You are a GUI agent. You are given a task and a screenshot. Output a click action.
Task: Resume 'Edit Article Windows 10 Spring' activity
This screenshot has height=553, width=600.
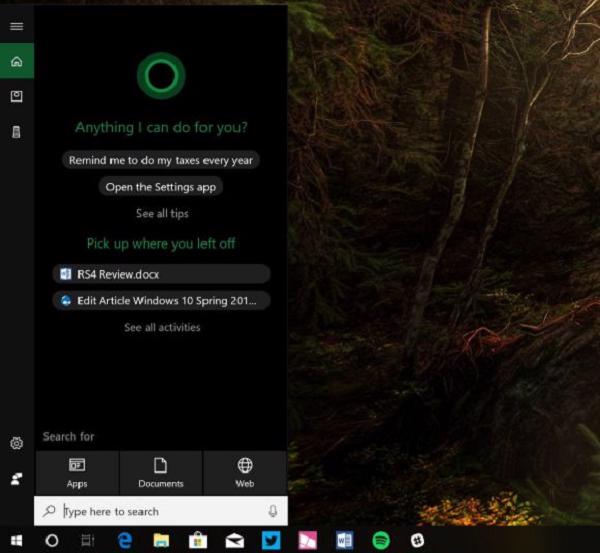pos(161,300)
